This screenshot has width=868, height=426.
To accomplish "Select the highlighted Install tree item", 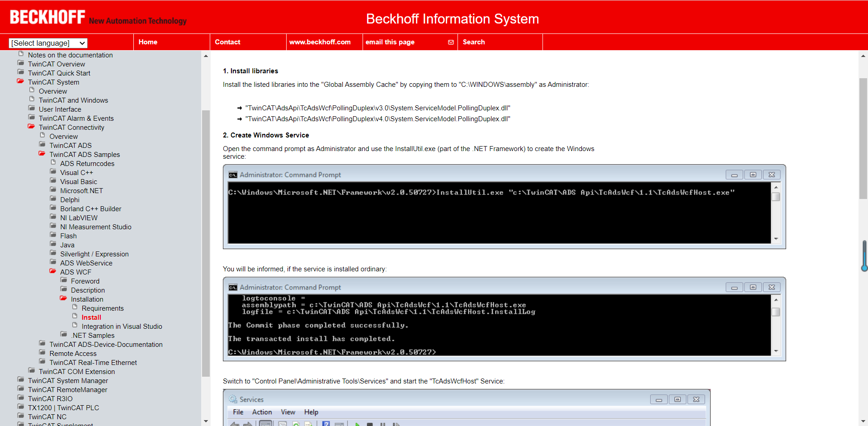I will (x=91, y=317).
